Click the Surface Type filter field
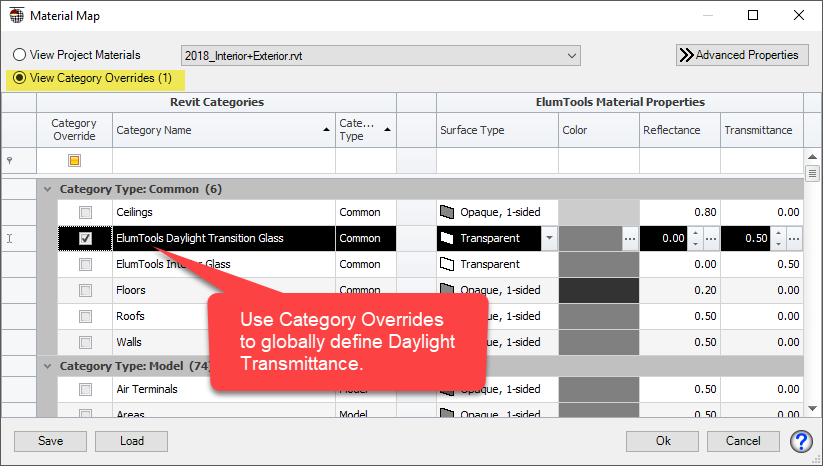 point(497,161)
